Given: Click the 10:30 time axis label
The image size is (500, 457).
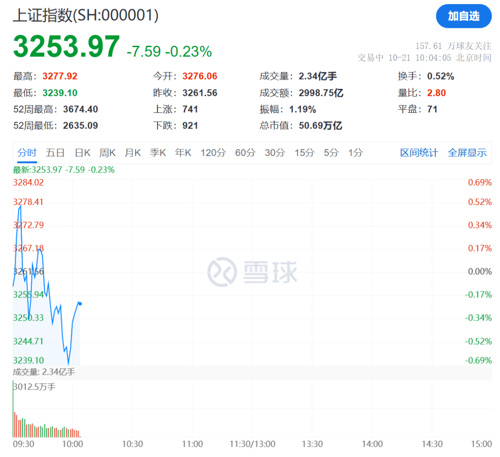Looking at the screenshot, I should [132, 444].
